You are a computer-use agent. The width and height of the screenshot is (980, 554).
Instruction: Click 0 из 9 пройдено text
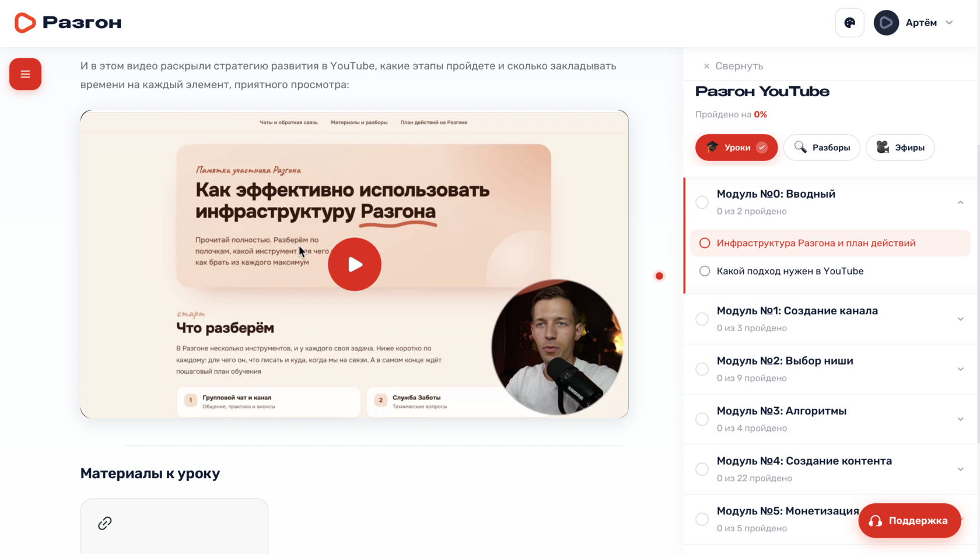[751, 378]
